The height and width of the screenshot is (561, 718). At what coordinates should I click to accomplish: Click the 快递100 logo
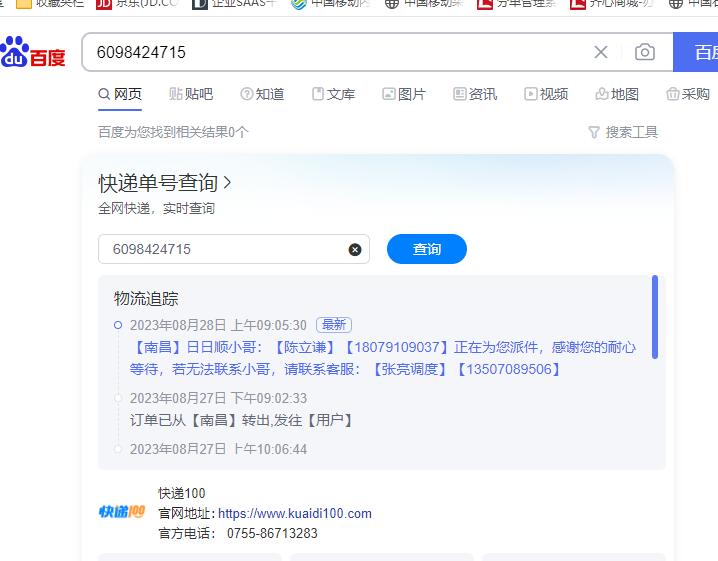[122, 512]
